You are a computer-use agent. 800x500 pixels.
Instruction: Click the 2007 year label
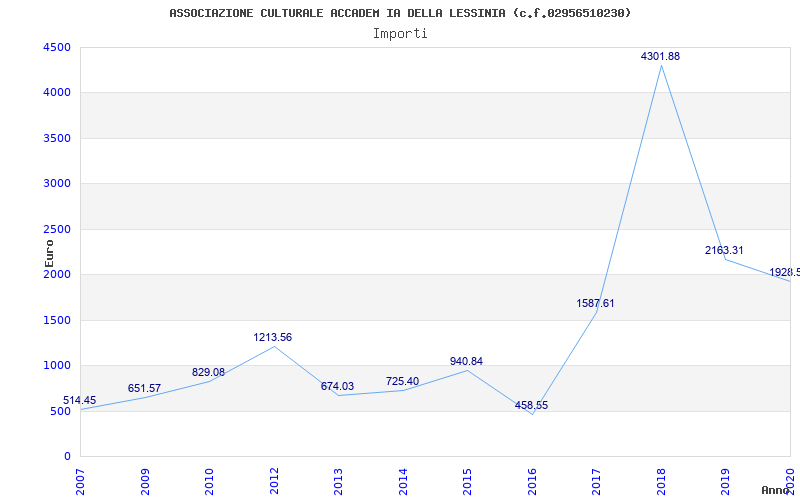click(81, 482)
